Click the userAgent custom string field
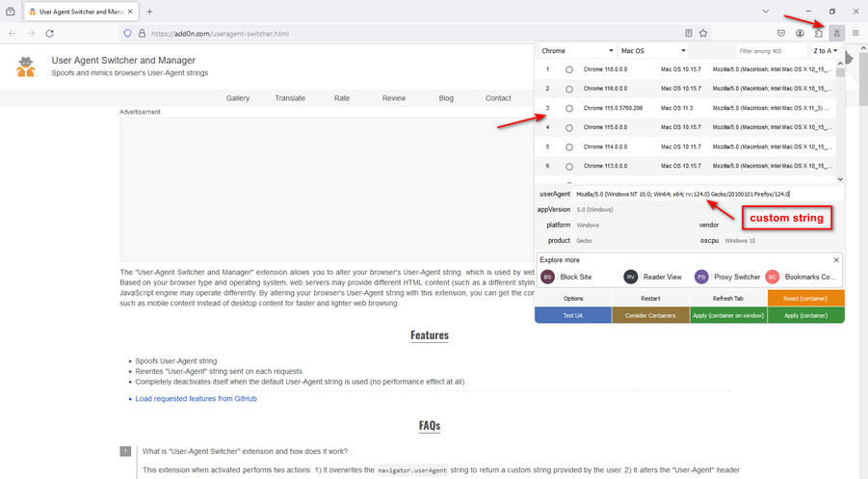 pos(709,194)
